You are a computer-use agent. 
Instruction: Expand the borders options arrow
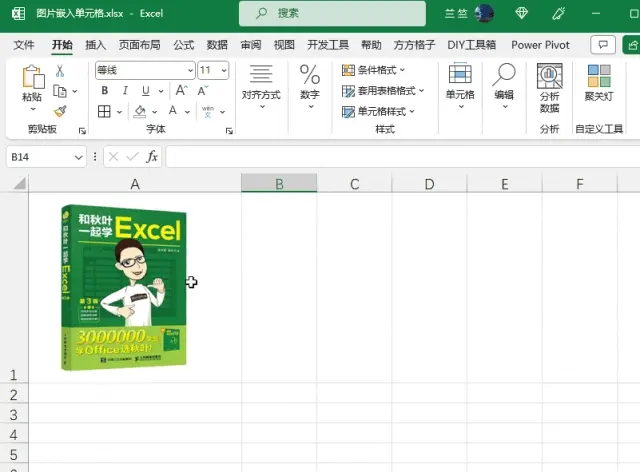[x=120, y=111]
